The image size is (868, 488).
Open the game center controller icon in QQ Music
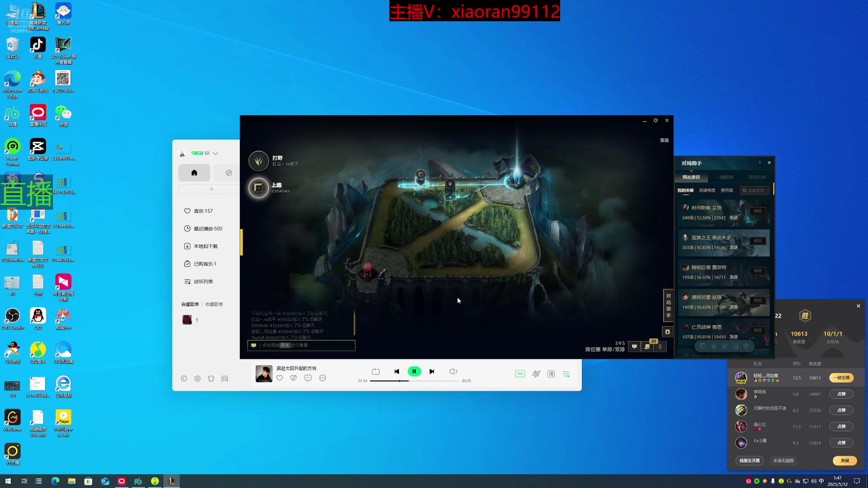225,379
